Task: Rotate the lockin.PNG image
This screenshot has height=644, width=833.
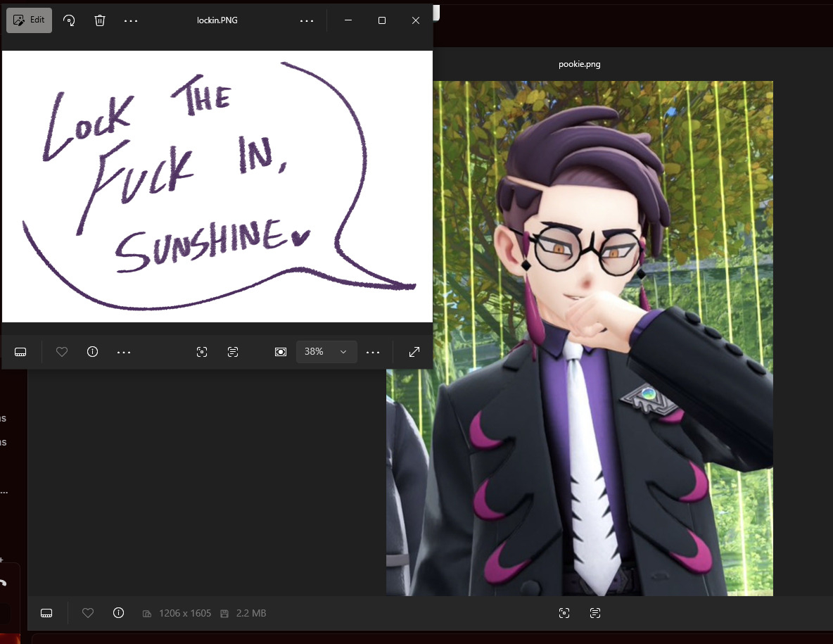Action: click(x=69, y=20)
